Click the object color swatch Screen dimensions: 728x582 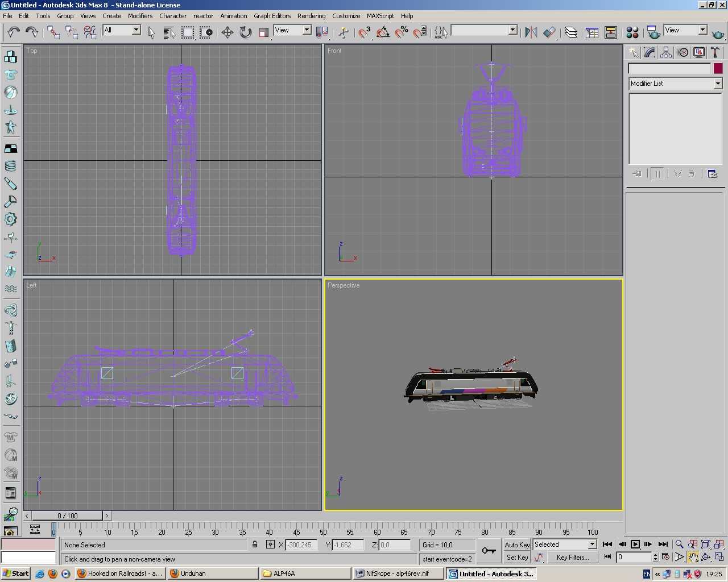pyautogui.click(x=718, y=68)
